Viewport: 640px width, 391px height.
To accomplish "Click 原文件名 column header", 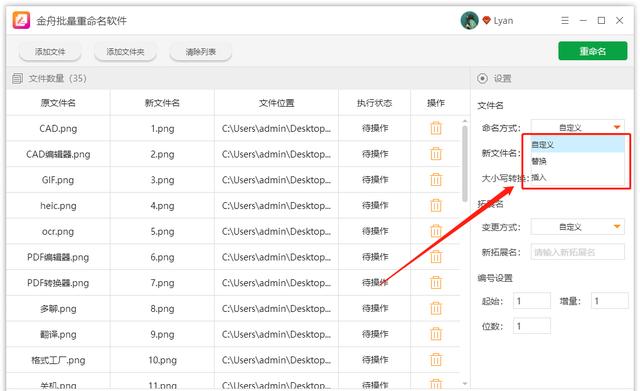I will point(58,103).
